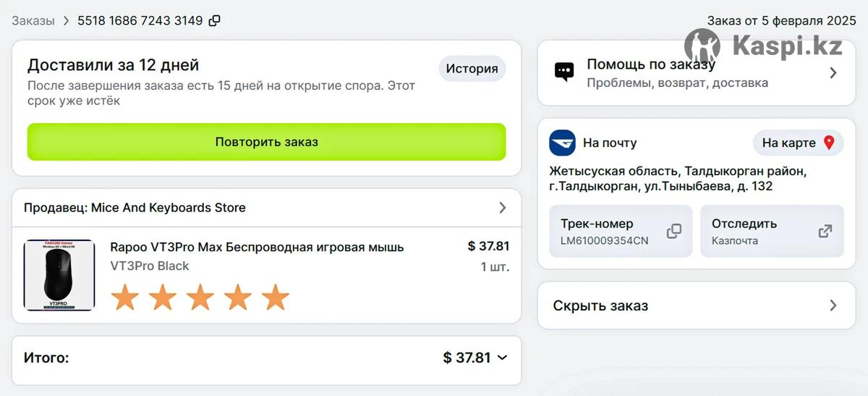Expand the Итого total price chevron
This screenshot has height=396, width=868.
503,358
